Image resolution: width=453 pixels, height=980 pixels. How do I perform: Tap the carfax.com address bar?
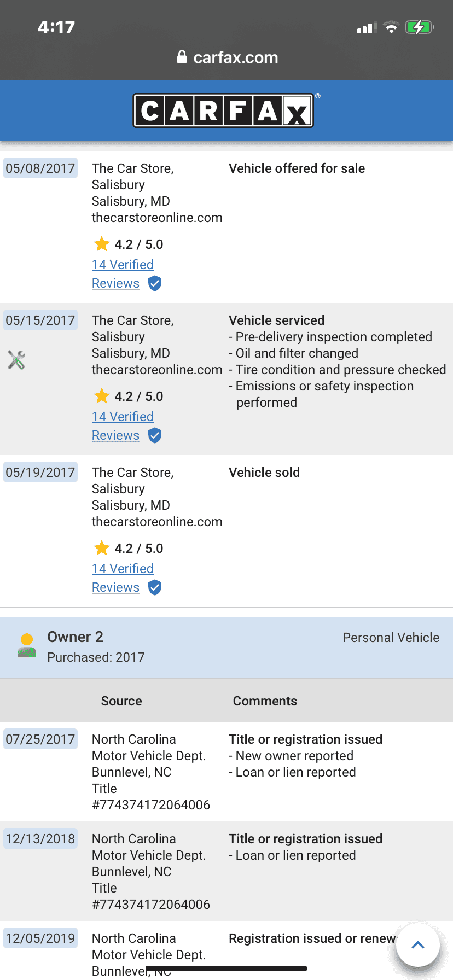tap(227, 57)
